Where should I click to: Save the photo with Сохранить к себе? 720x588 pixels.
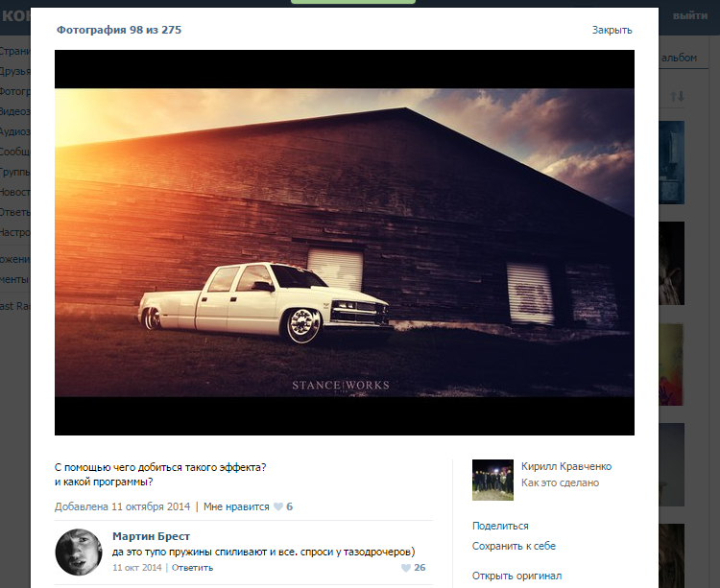[x=514, y=546]
